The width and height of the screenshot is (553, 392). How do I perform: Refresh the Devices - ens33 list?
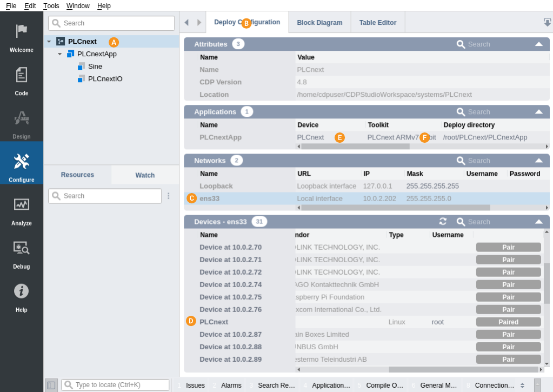point(443,222)
